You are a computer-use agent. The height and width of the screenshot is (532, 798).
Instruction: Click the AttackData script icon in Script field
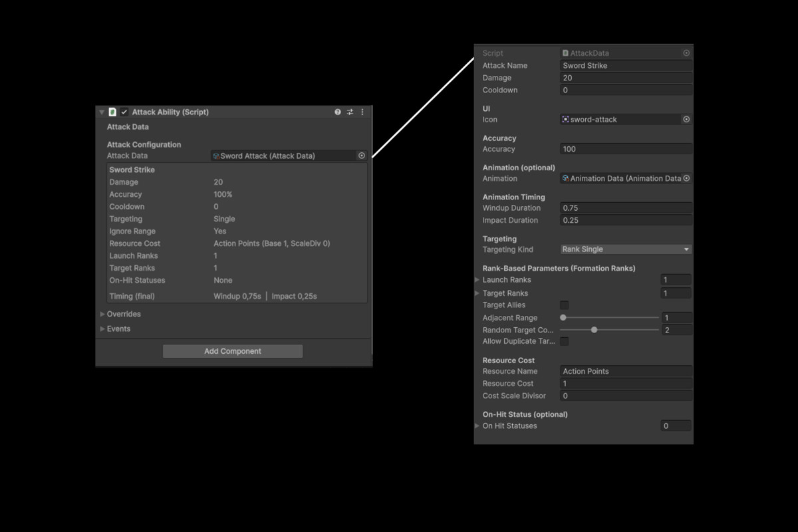pyautogui.click(x=566, y=53)
